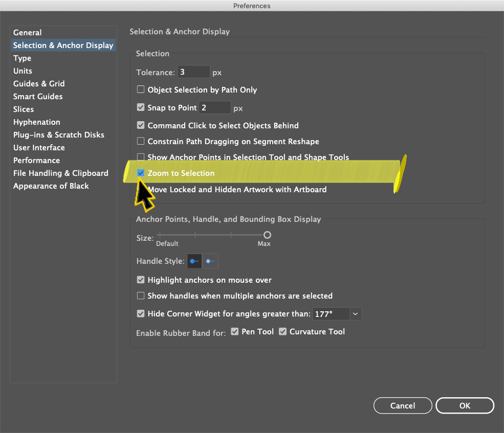Select the Guides & Grid section

click(39, 83)
